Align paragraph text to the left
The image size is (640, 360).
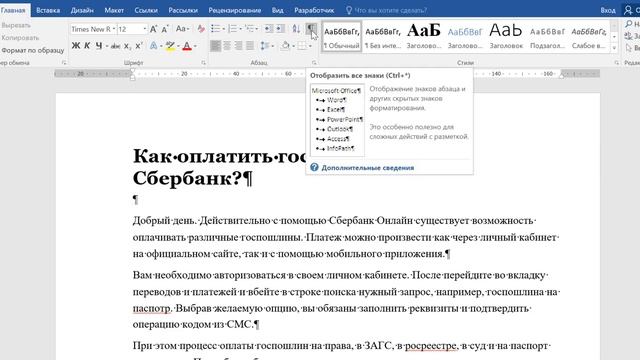[x=216, y=46]
